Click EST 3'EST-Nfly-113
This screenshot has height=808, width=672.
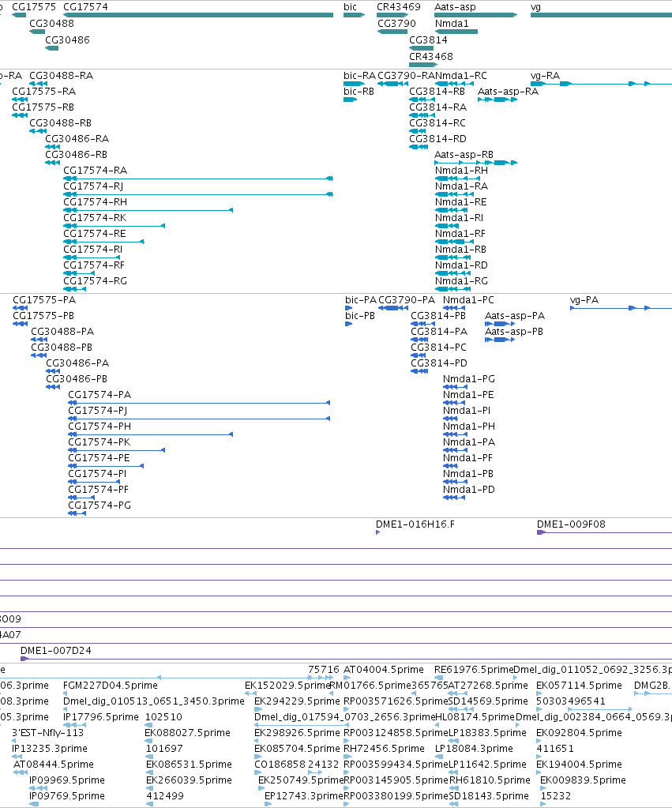pos(48,733)
